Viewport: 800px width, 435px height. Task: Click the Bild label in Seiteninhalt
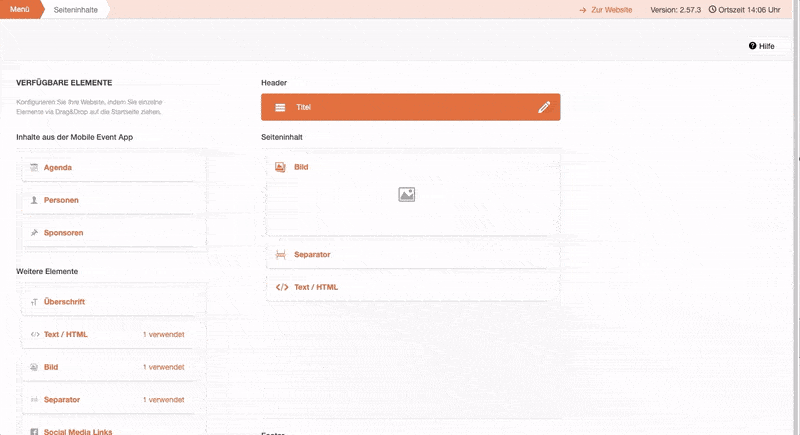coord(301,167)
